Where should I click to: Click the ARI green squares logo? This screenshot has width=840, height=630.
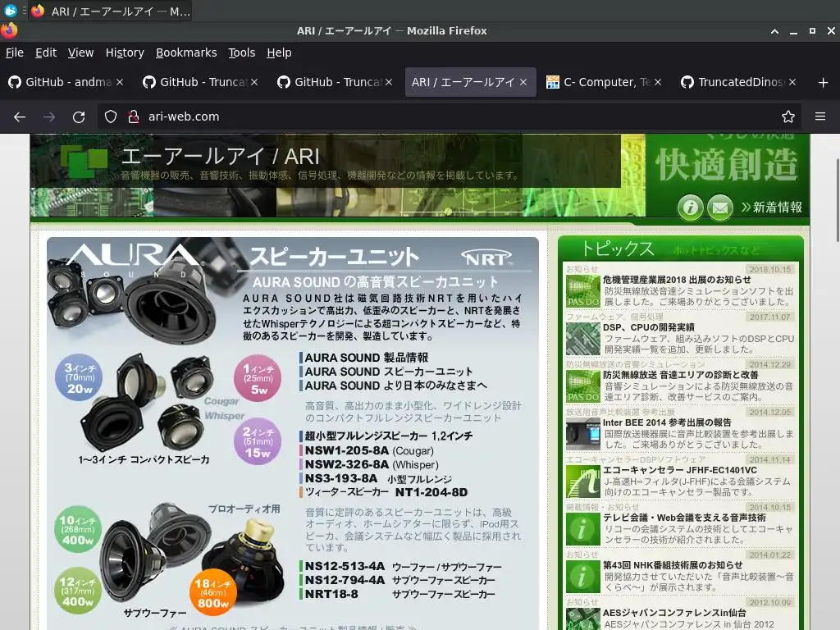[84, 161]
